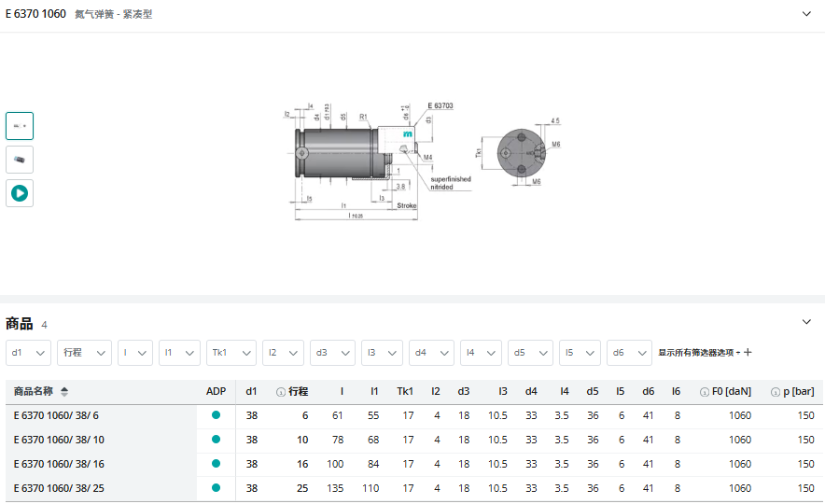This screenshot has width=825, height=504.
Task: Select l1 value 55 in first row
Action: [x=373, y=415]
